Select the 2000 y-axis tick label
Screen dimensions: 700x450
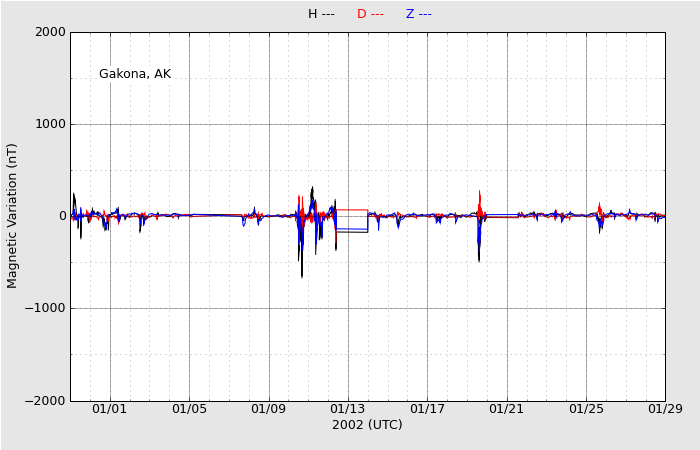(50, 32)
